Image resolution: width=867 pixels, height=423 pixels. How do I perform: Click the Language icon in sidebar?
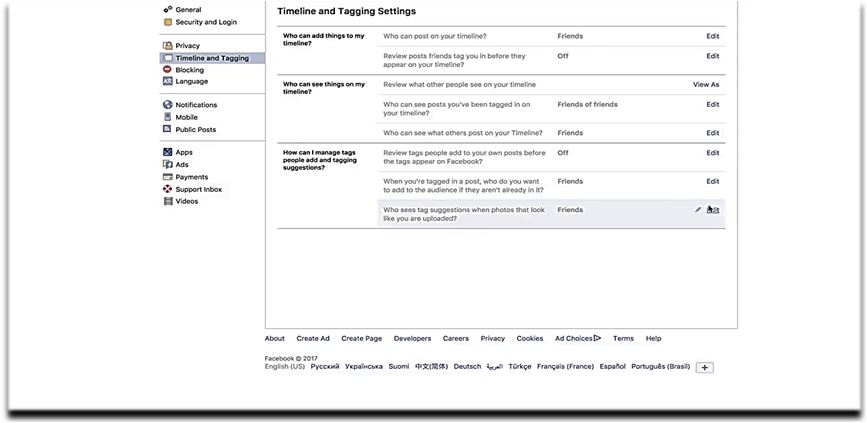168,81
